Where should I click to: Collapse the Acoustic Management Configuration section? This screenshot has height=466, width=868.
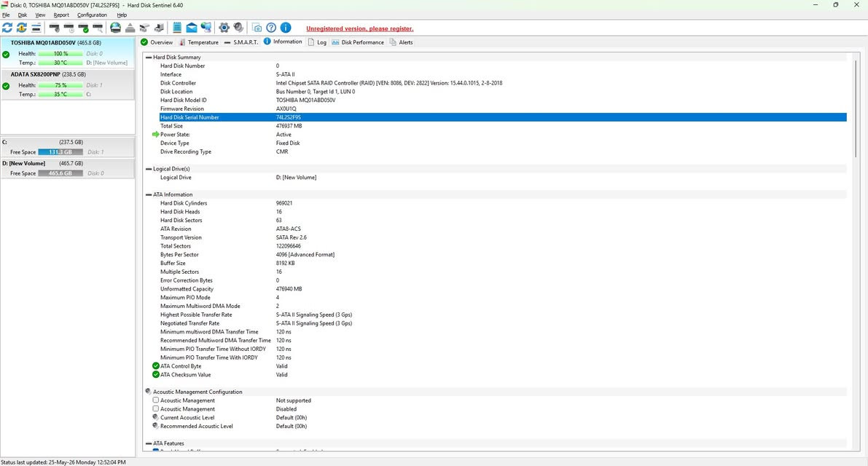pyautogui.click(x=149, y=392)
